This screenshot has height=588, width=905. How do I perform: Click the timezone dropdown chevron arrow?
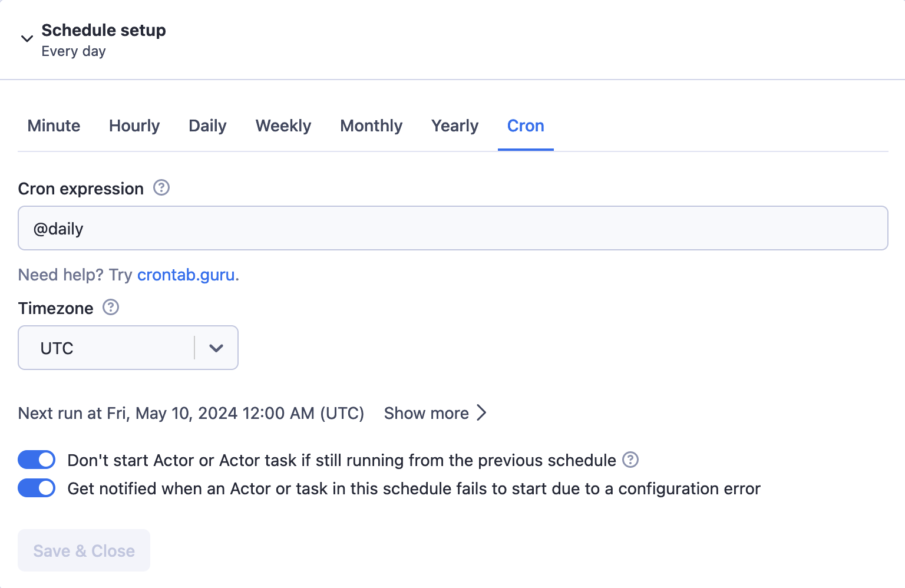[x=216, y=348]
